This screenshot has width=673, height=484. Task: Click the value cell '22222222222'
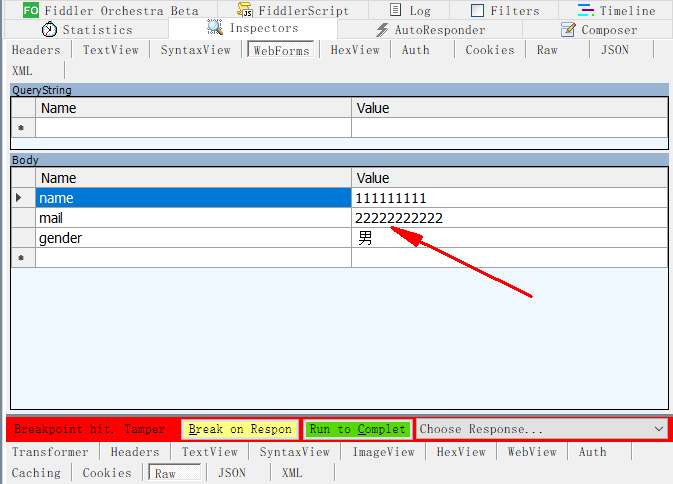point(509,218)
